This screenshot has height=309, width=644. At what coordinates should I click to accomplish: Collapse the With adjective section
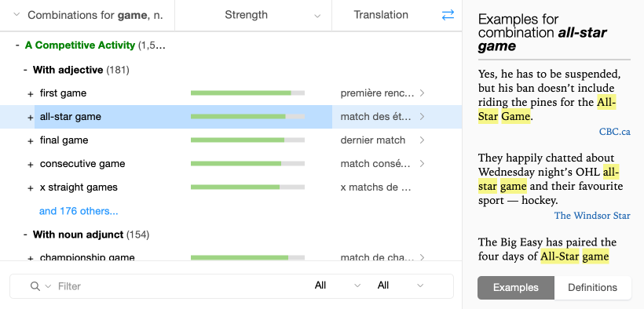click(x=25, y=70)
